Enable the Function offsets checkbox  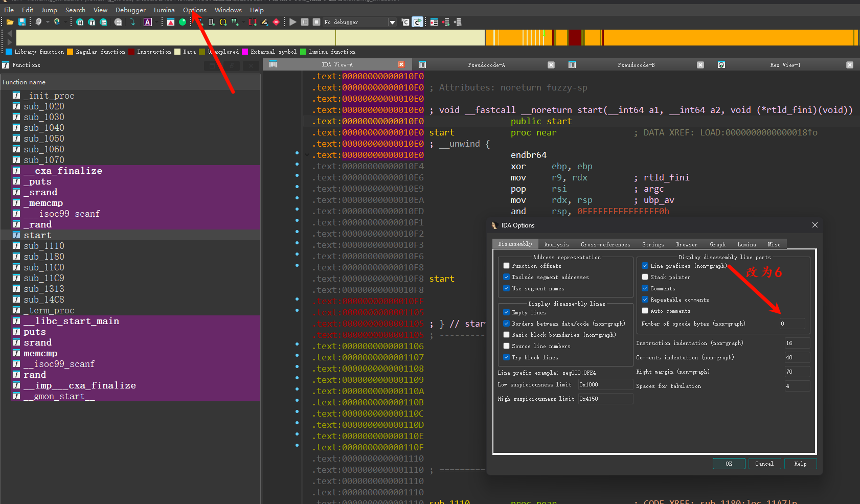[507, 266]
